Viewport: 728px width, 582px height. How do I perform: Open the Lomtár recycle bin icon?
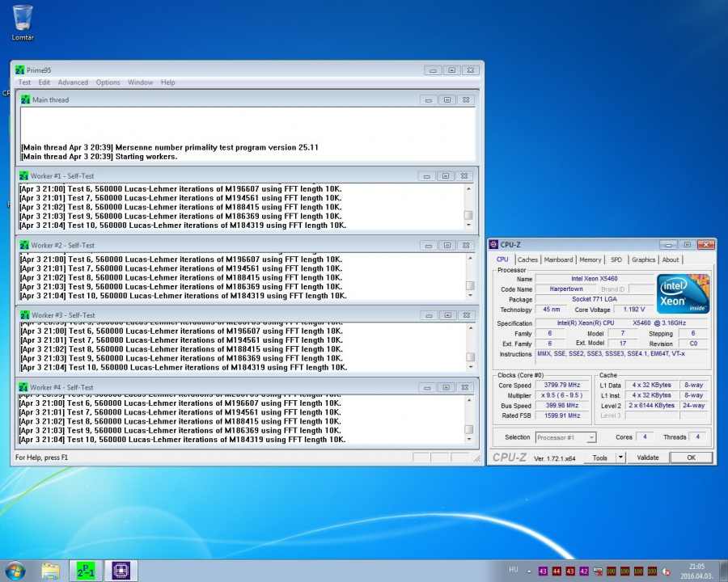tap(23, 23)
